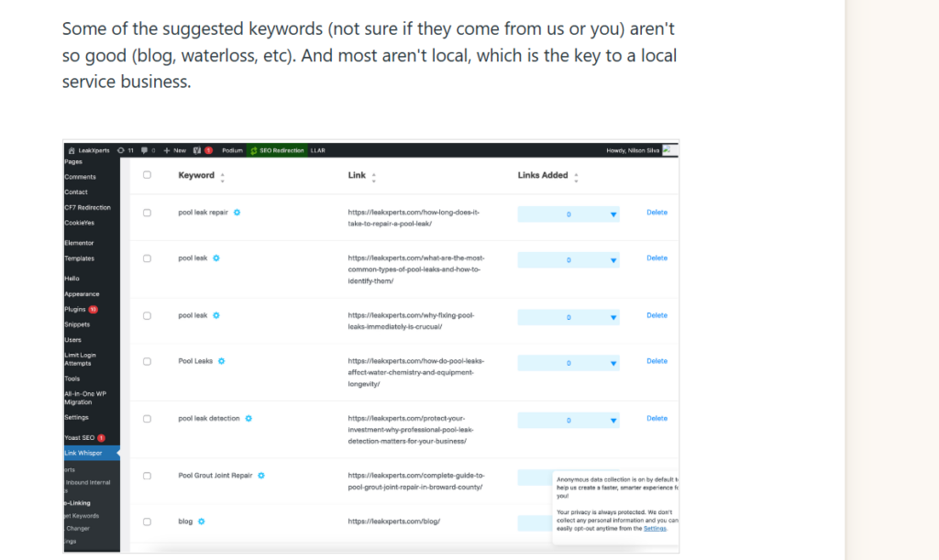The width and height of the screenshot is (939, 560).
Task: Delete the 'pool leak repair' keyword row
Action: click(x=657, y=213)
